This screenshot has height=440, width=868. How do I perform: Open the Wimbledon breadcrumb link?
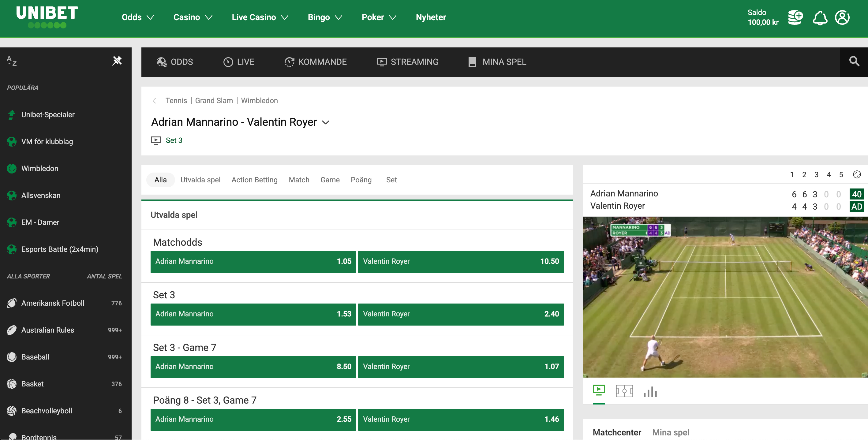click(x=259, y=101)
